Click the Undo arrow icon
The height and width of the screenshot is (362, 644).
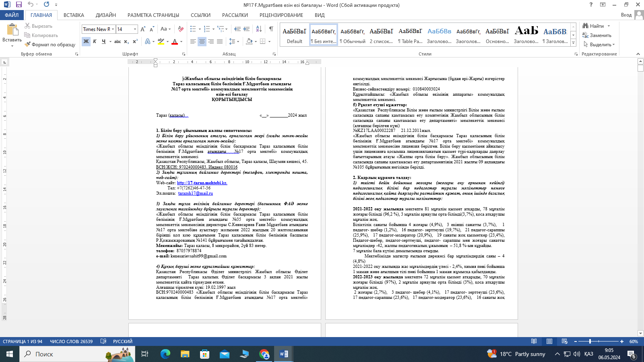pyautogui.click(x=31, y=4)
